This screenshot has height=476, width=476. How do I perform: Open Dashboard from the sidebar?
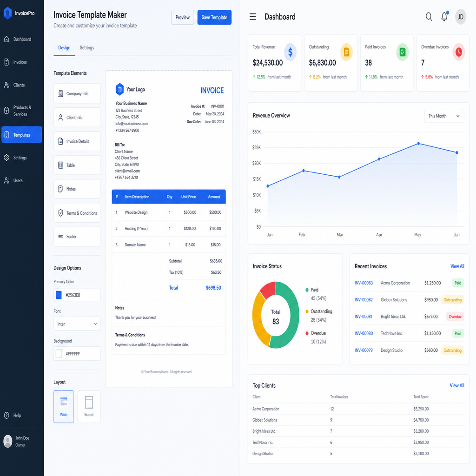click(x=21, y=39)
